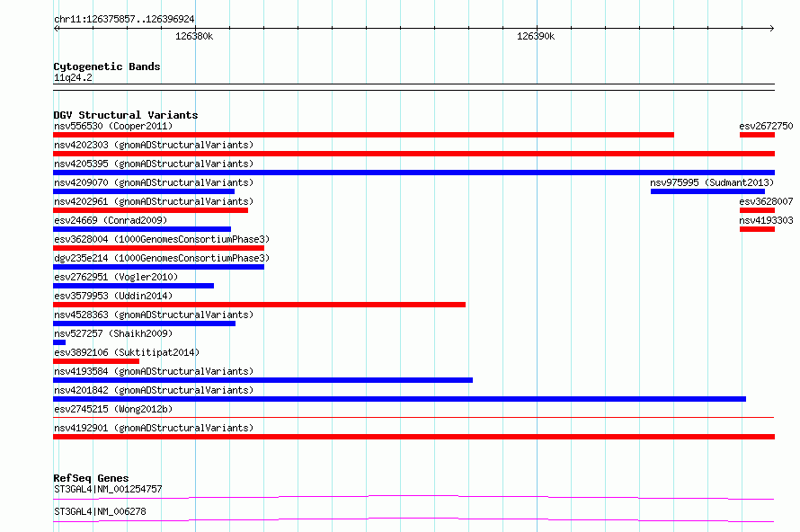Select the ST3GAL4|NM_006278 gene label
Screen dimensions: 800x532
[100, 511]
